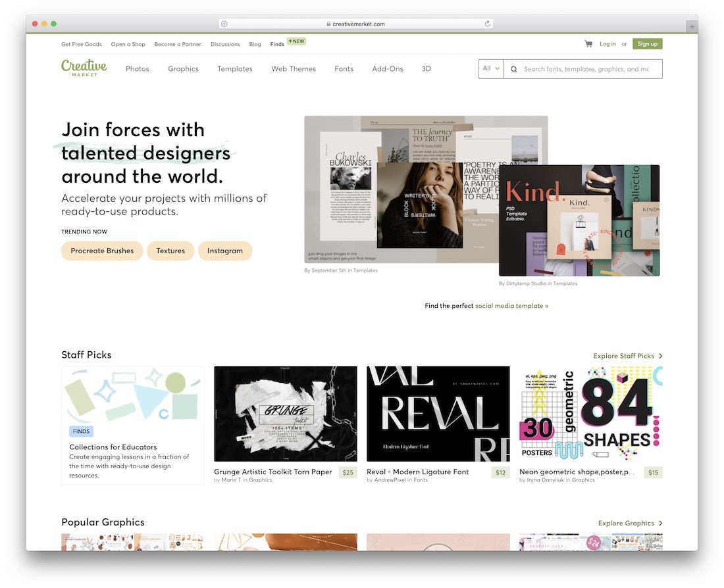Click the lock icon in the address bar
This screenshot has height=588, width=724.
click(328, 24)
